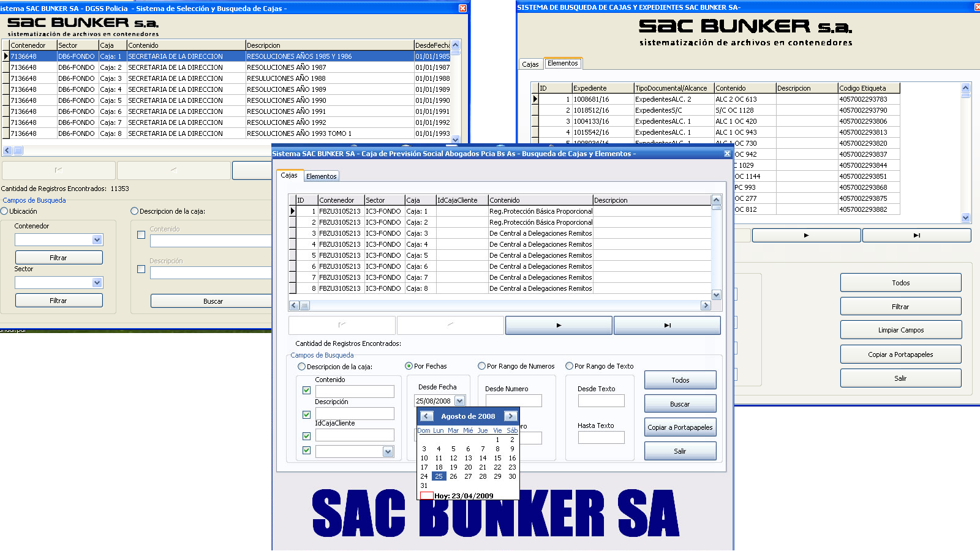Select the Por Rango de Numeros option
Screen dimensions: 980x551
482,366
